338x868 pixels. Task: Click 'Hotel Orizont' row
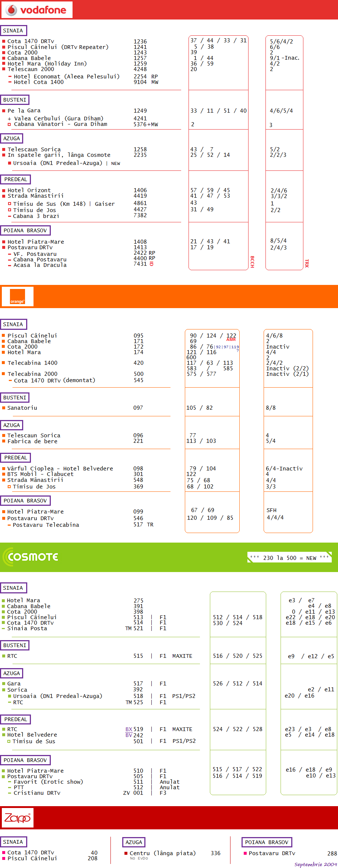(29, 190)
